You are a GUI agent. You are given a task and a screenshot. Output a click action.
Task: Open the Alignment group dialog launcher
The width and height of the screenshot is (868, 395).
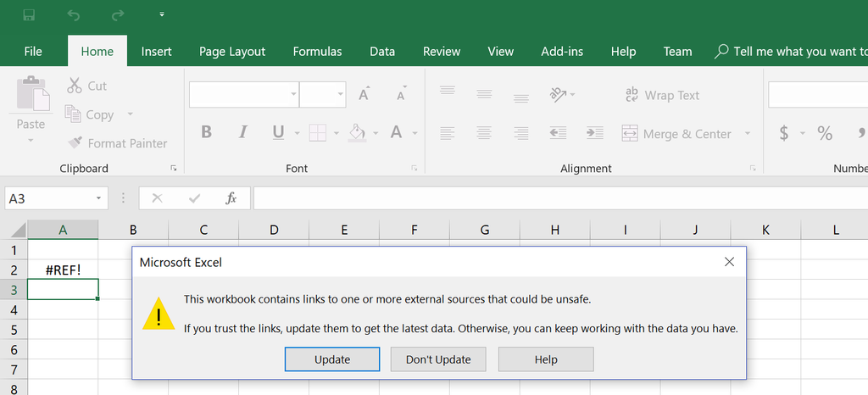[753, 168]
